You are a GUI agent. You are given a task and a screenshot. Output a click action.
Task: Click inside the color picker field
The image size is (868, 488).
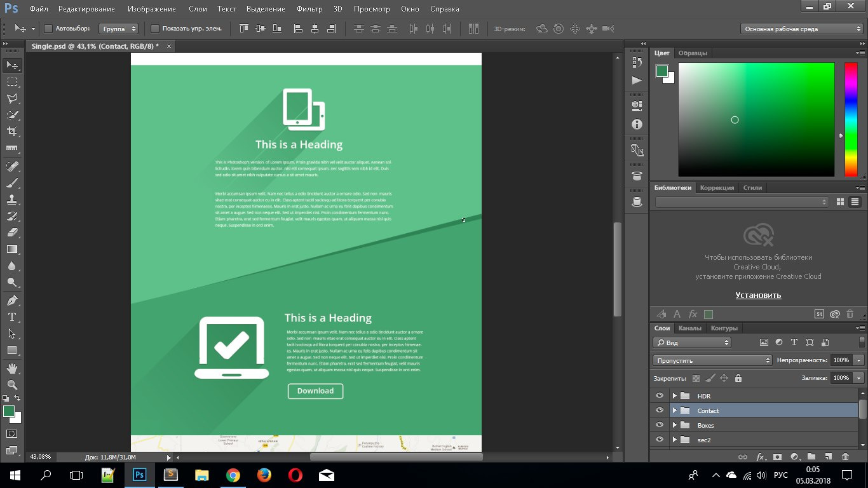[x=756, y=119]
